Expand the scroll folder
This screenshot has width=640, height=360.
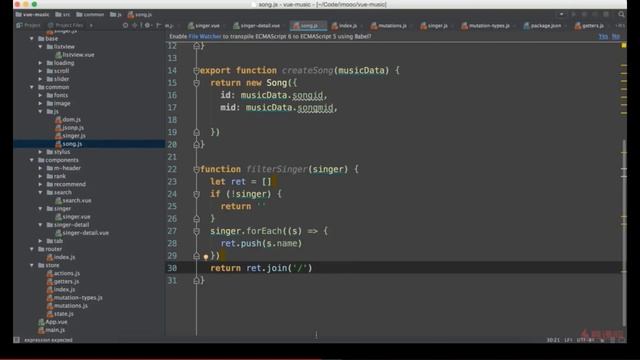point(40,71)
